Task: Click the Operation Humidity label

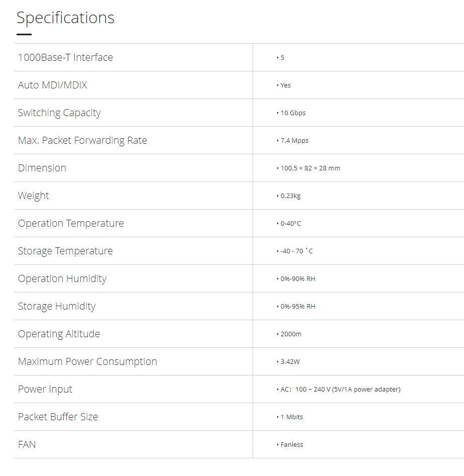Action: (62, 278)
